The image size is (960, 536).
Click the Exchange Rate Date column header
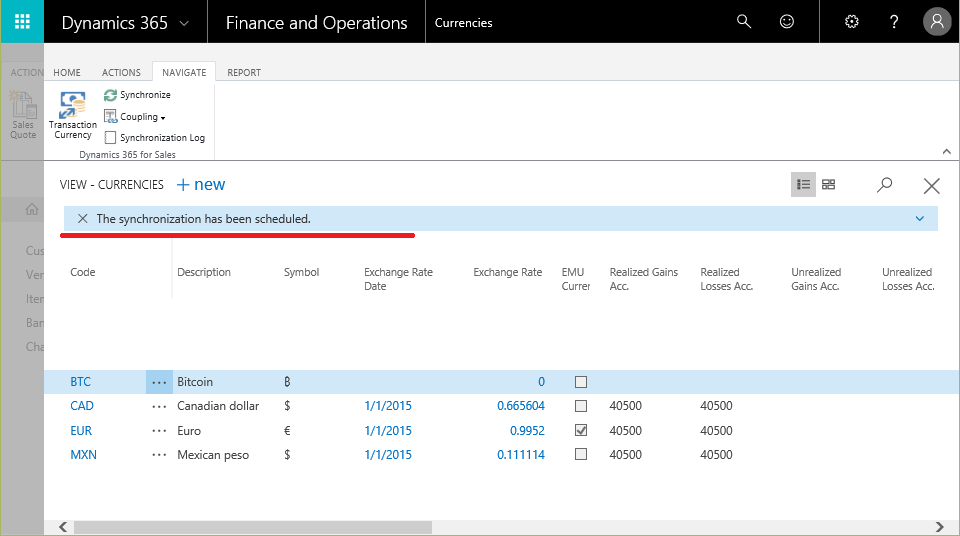[x=398, y=279]
